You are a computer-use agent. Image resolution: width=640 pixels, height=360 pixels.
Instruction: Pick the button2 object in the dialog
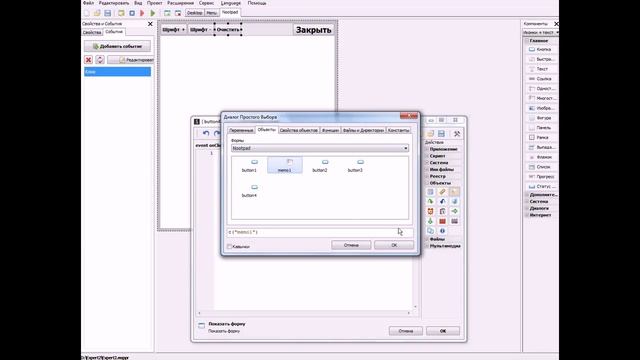click(320, 165)
